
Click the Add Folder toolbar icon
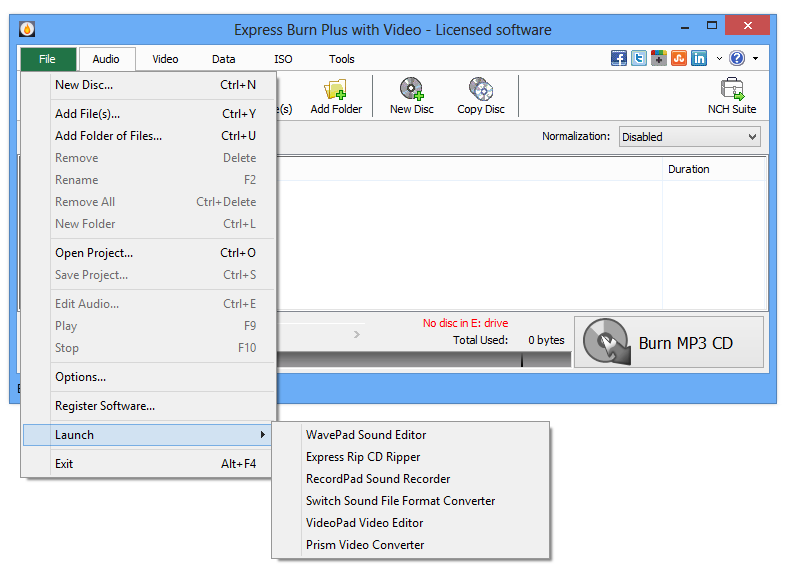(336, 96)
